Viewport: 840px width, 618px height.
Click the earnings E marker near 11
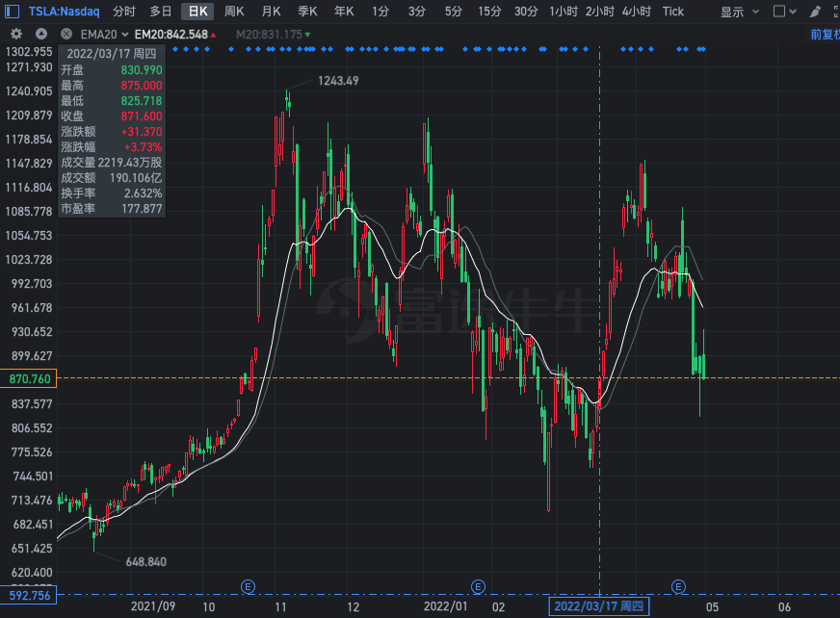(x=248, y=586)
